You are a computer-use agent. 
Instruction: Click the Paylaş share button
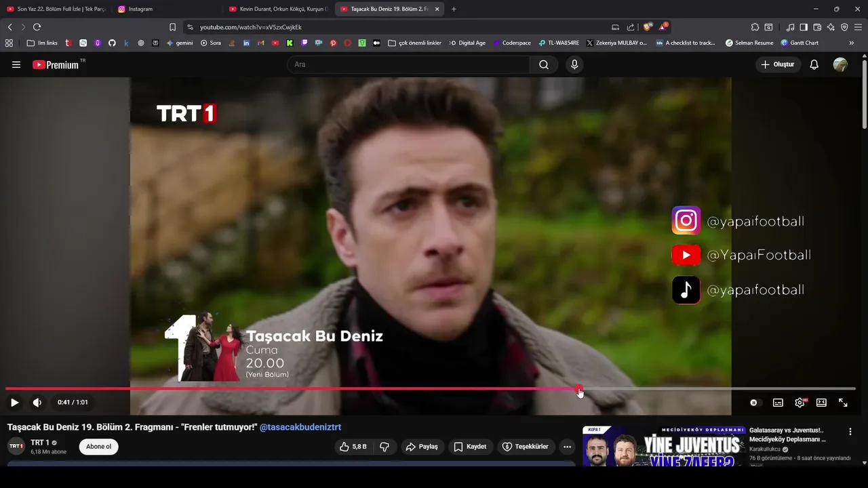422,447
